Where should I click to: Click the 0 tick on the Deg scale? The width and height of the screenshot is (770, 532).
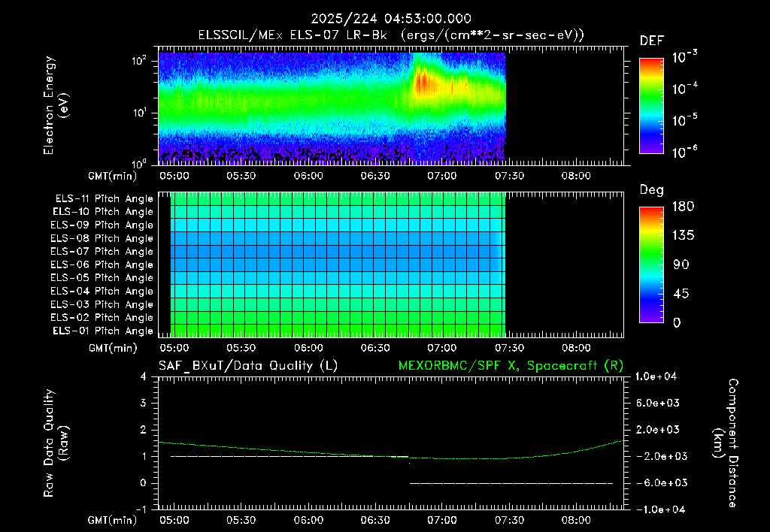pyautogui.click(x=678, y=322)
